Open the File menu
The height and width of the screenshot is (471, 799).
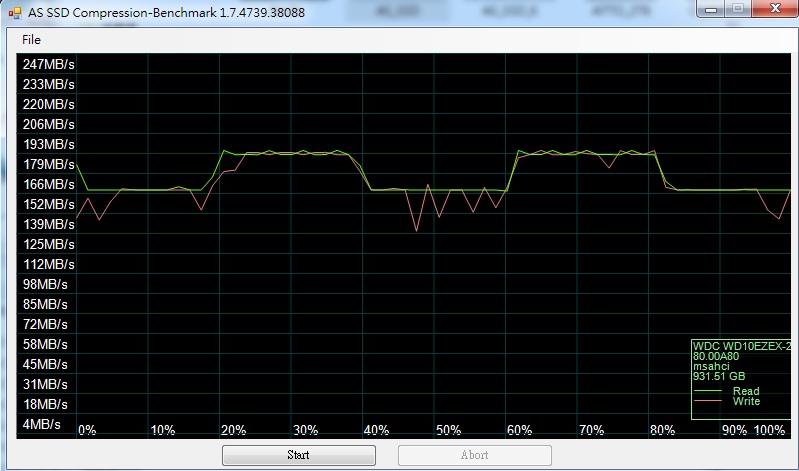[31, 40]
